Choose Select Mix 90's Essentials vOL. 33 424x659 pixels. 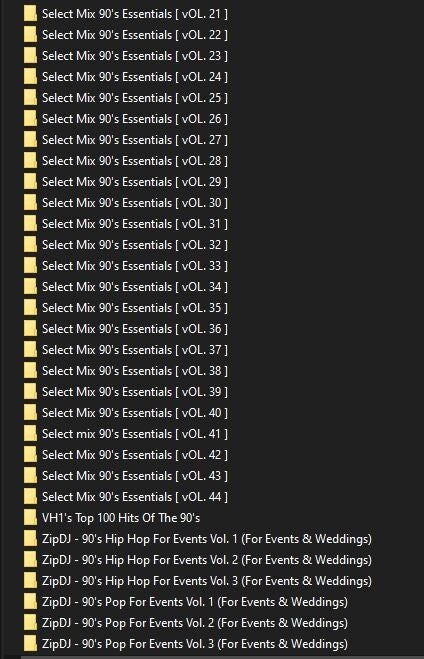(x=134, y=266)
